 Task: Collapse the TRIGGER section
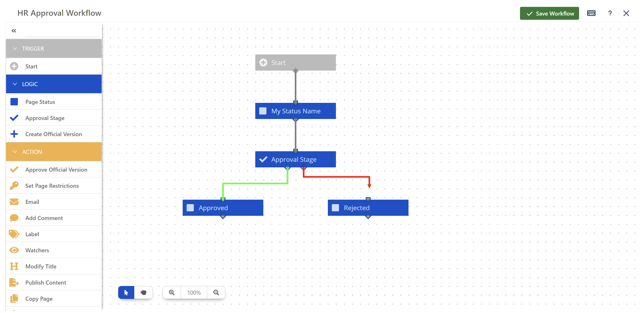[x=14, y=48]
